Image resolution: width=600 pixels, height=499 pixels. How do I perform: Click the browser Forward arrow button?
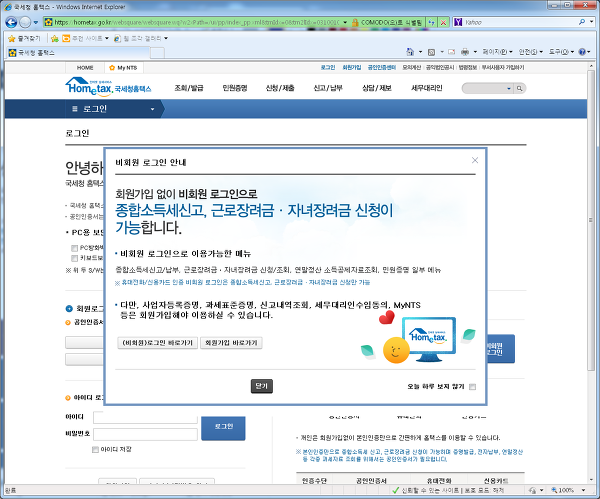pos(25,22)
